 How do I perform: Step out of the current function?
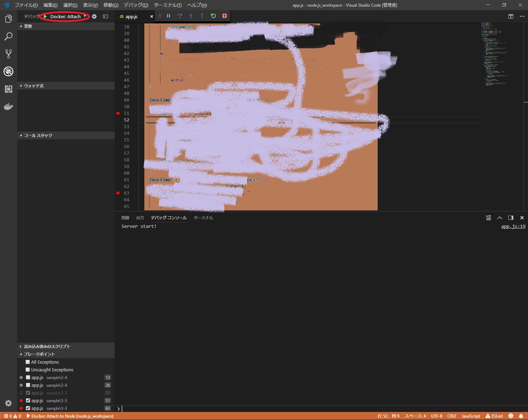pos(202,16)
